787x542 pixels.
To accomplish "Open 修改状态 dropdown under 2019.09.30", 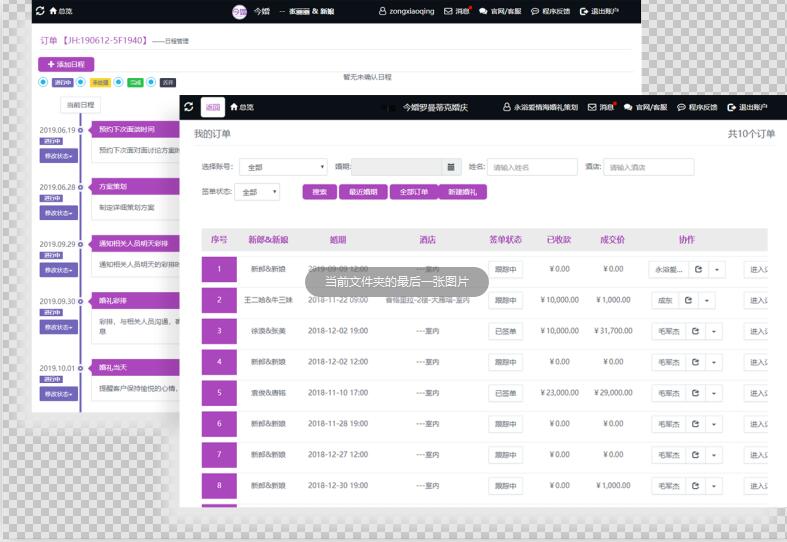I will point(59,327).
